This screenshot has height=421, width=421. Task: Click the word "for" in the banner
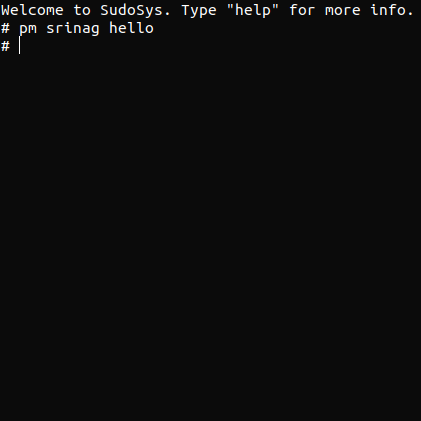pos(302,10)
